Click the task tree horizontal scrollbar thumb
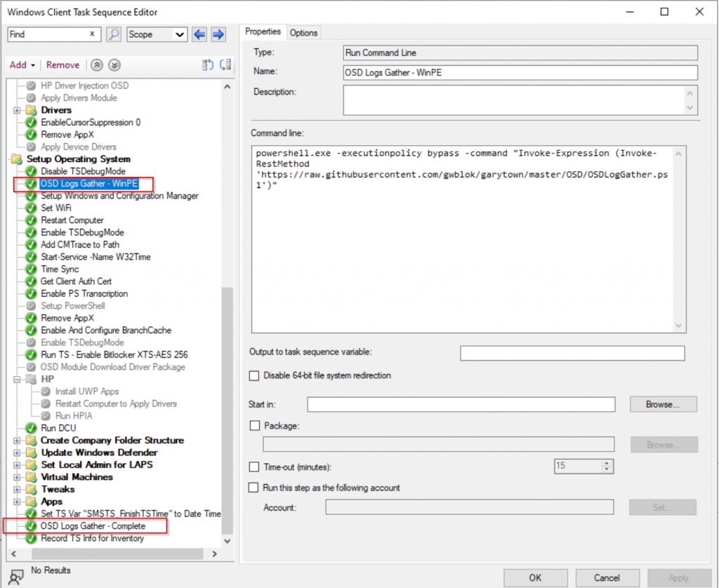Image resolution: width=719 pixels, height=588 pixels. [x=117, y=554]
